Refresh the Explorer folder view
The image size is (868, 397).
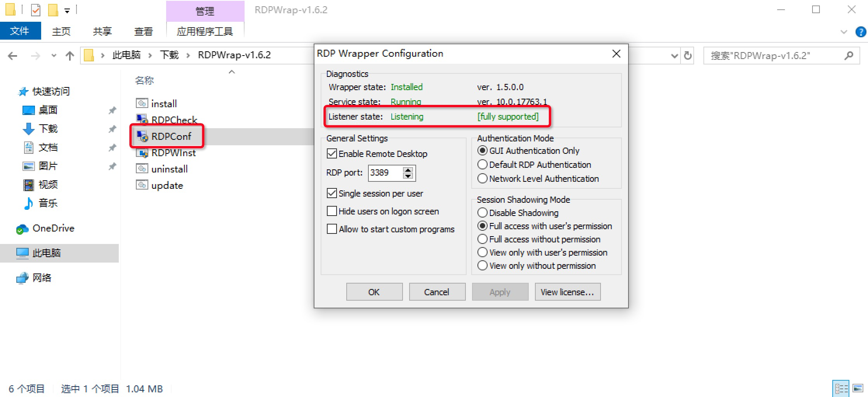click(x=688, y=56)
